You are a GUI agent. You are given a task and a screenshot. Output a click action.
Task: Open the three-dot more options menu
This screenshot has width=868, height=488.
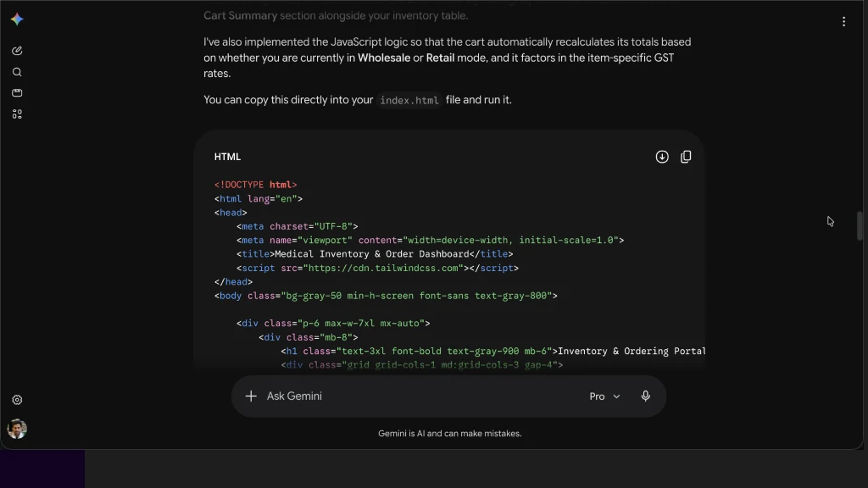[843, 21]
